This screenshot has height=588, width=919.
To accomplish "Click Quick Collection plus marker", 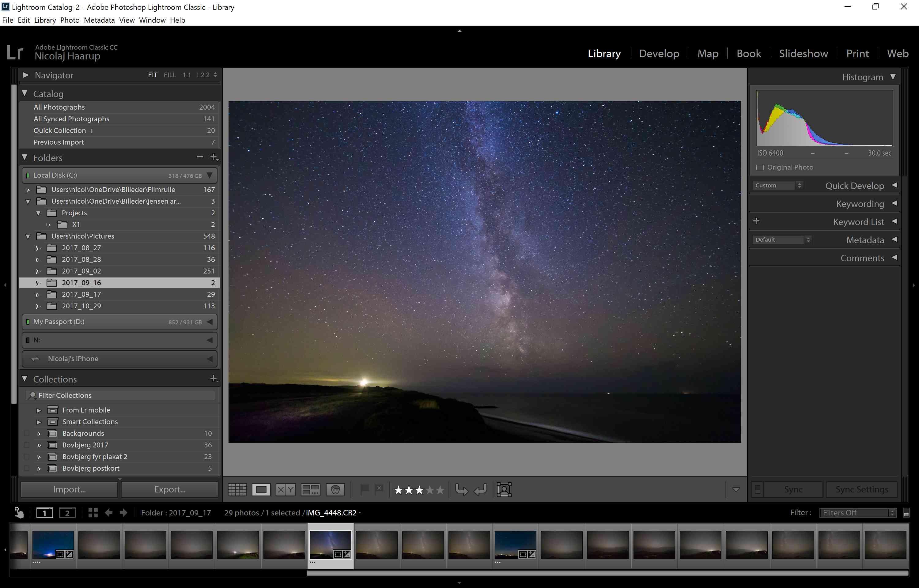I will tap(91, 131).
